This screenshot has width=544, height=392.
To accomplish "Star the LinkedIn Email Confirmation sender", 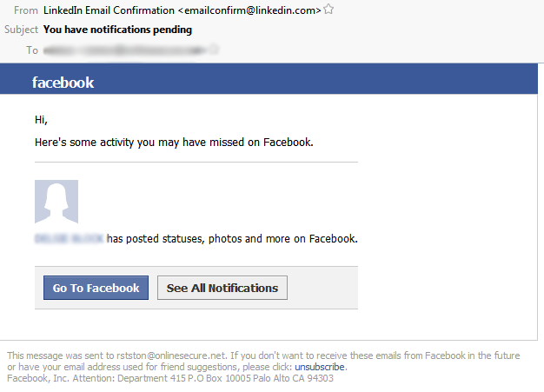I will (x=328, y=10).
